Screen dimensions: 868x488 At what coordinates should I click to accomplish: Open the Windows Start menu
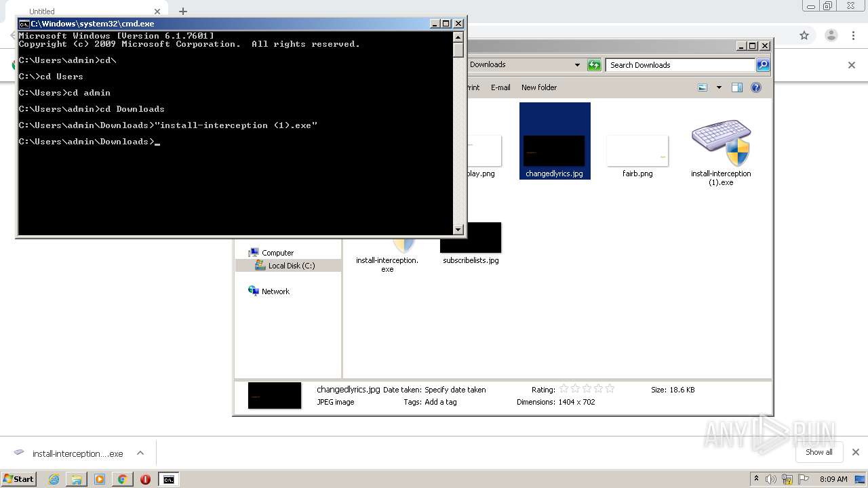(x=19, y=479)
